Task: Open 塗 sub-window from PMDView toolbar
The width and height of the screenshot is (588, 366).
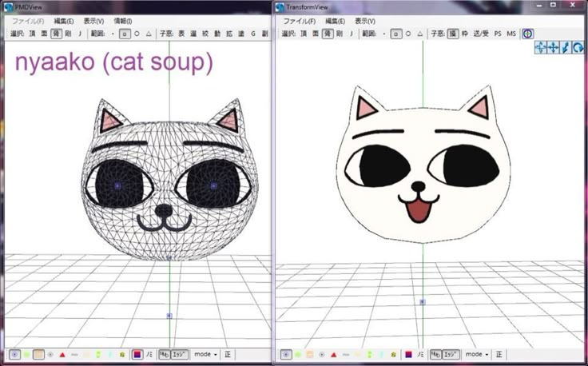Action: 241,34
